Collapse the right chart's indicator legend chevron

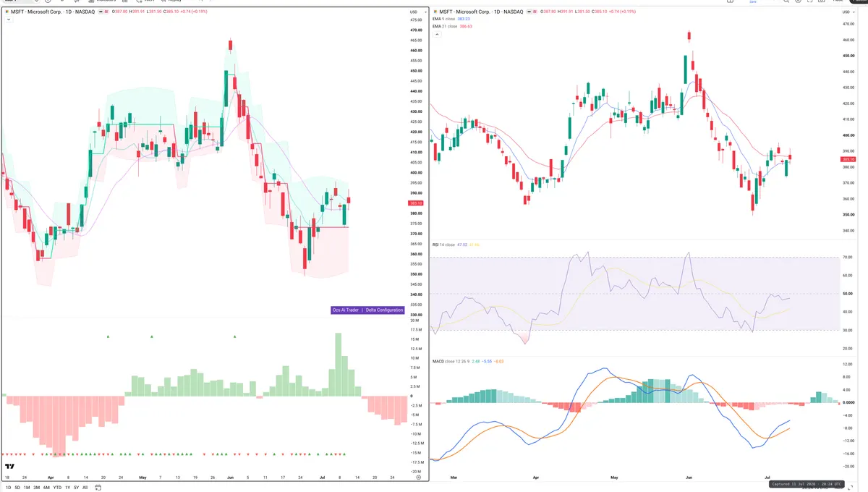437,34
